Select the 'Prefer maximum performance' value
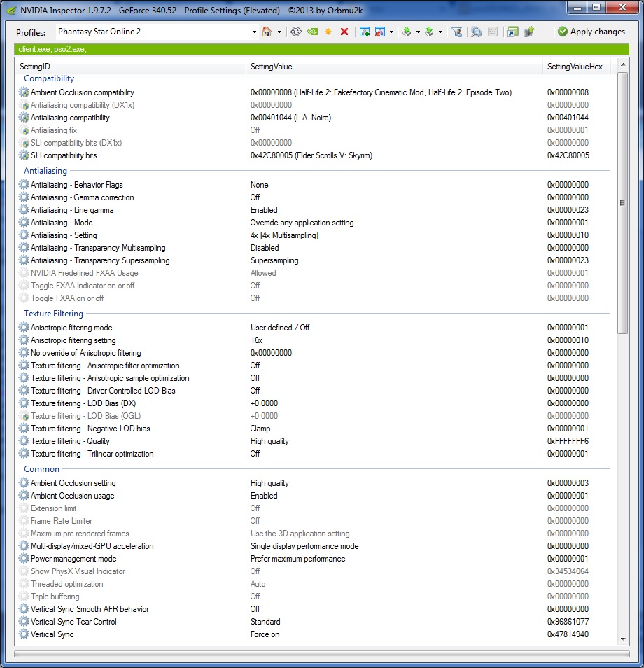Viewport: 644px width, 668px height. coord(297,559)
